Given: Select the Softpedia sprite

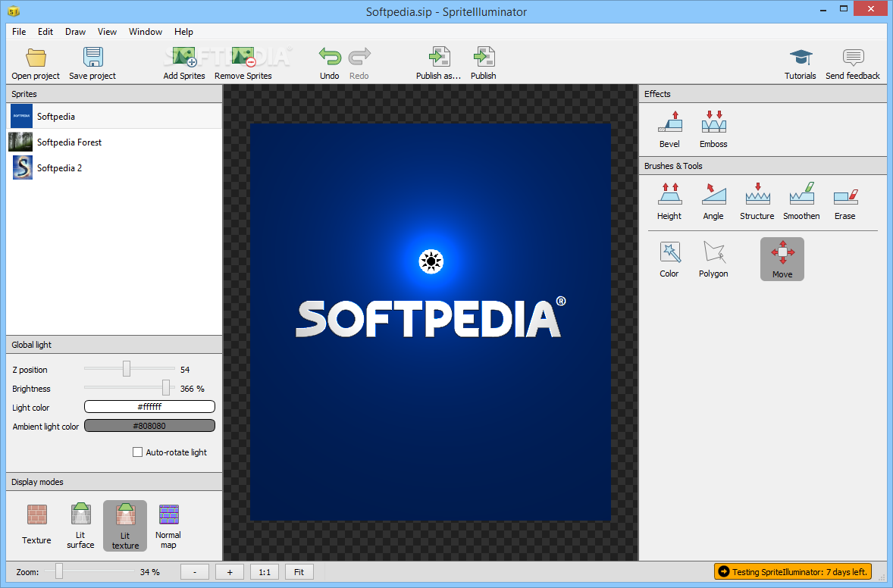Looking at the screenshot, I should point(114,116).
